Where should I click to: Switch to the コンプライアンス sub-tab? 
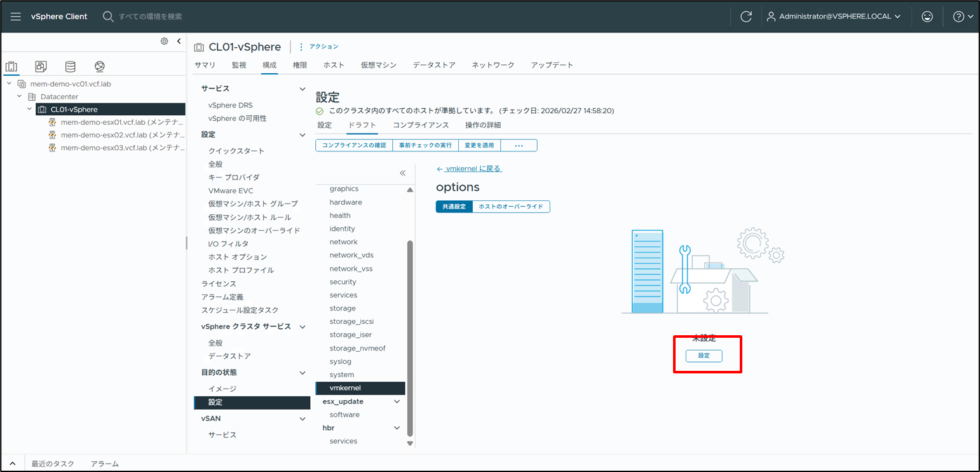tap(421, 125)
